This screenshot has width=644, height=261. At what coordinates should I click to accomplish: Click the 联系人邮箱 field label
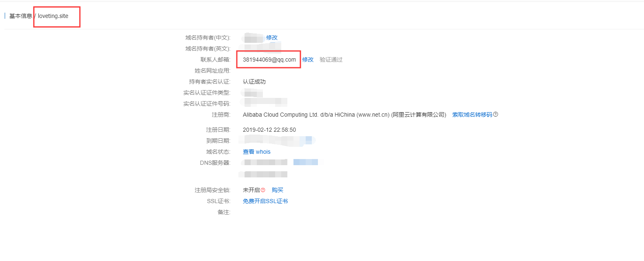tap(215, 60)
